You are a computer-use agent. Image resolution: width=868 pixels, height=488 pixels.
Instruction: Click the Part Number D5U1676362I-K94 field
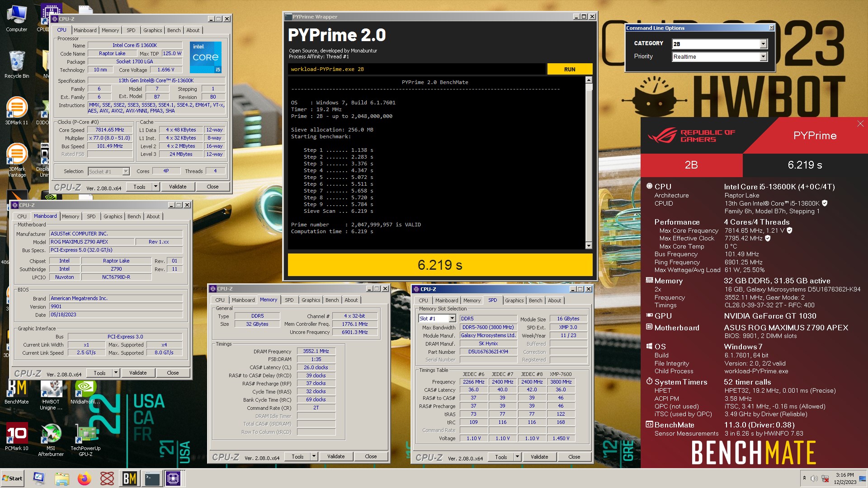[x=488, y=352]
